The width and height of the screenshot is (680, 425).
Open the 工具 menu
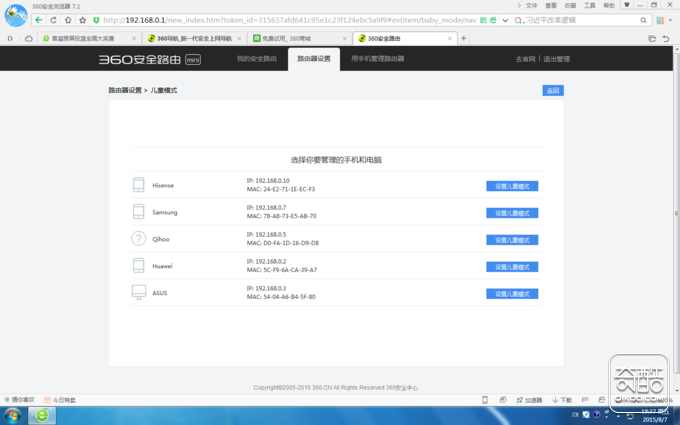pyautogui.click(x=589, y=6)
